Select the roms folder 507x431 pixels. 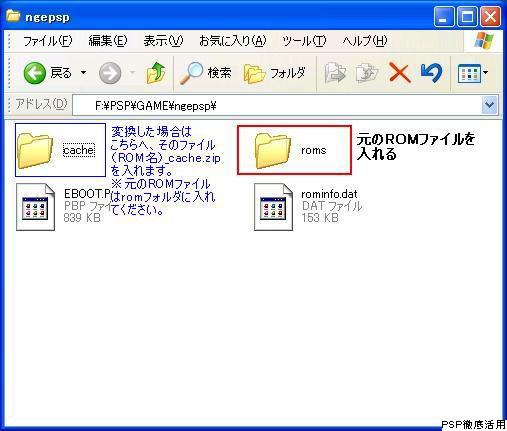coord(294,150)
